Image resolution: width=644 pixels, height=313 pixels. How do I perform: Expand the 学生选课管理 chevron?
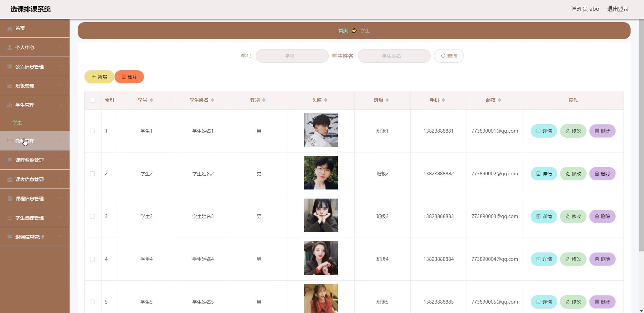[61, 217]
